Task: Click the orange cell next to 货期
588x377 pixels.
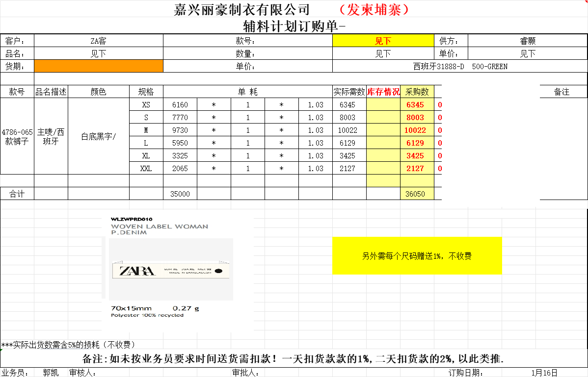Action: click(x=98, y=66)
